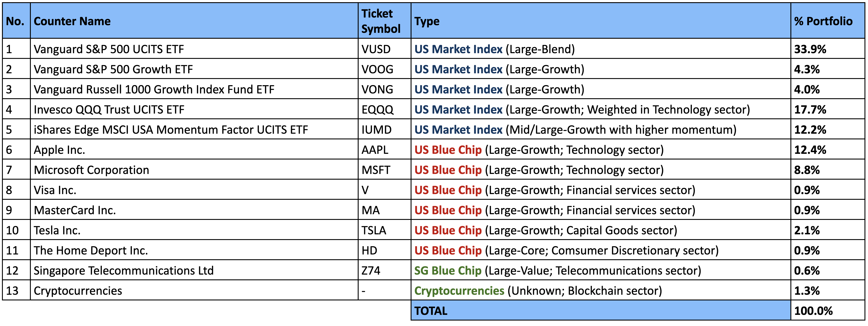The image size is (868, 326).
Task: Click the Apple Inc. counter name
Action: 59,150
